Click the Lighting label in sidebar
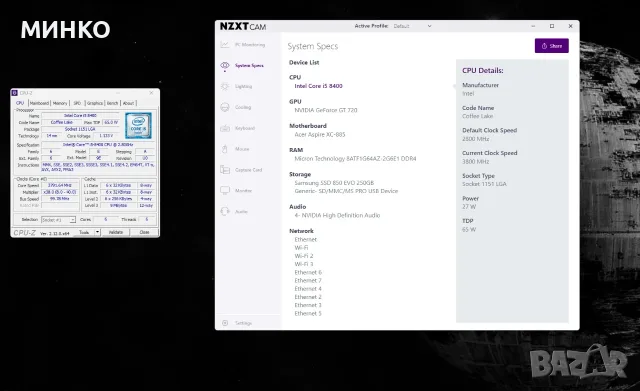The height and width of the screenshot is (391, 640). (243, 86)
